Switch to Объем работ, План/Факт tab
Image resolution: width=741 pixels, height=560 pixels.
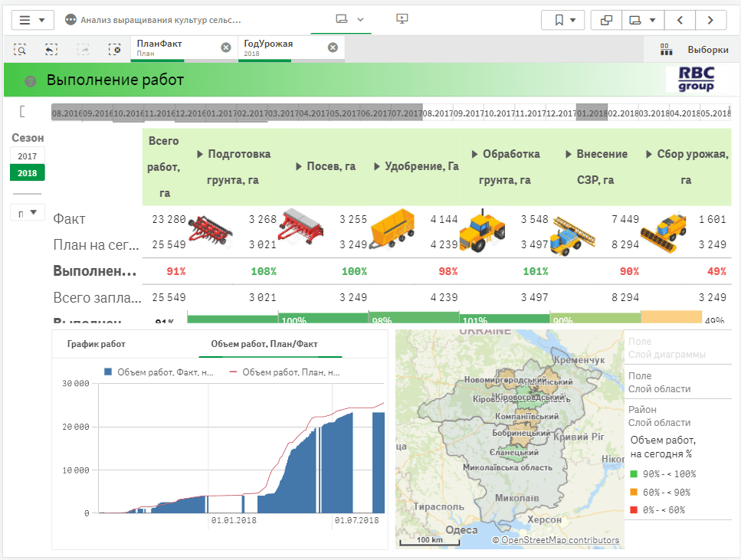264,344
